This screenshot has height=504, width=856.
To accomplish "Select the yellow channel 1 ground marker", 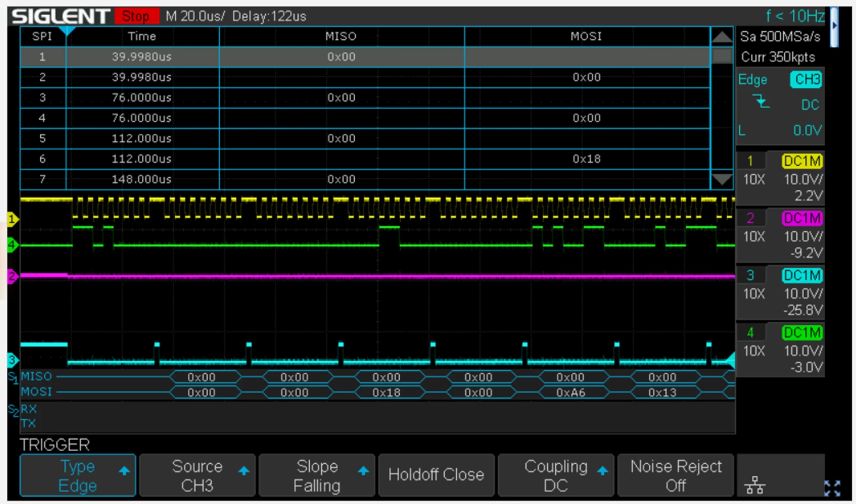I will 13,219.
